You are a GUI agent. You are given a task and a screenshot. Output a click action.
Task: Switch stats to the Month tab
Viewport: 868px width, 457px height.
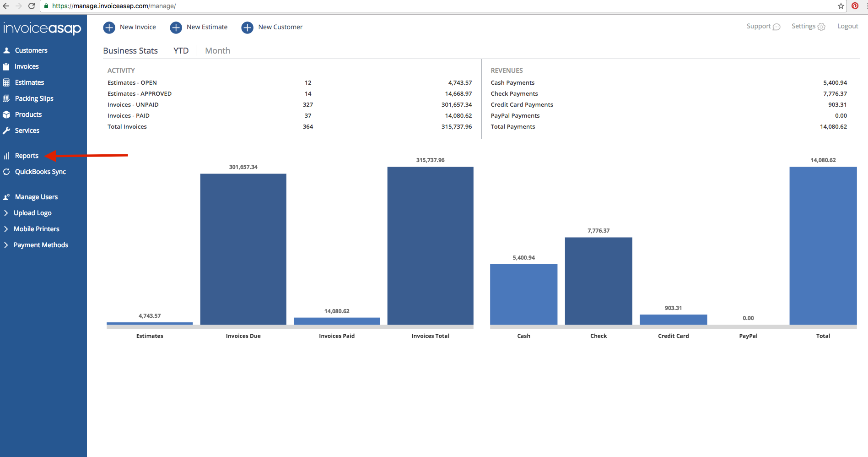tap(217, 51)
